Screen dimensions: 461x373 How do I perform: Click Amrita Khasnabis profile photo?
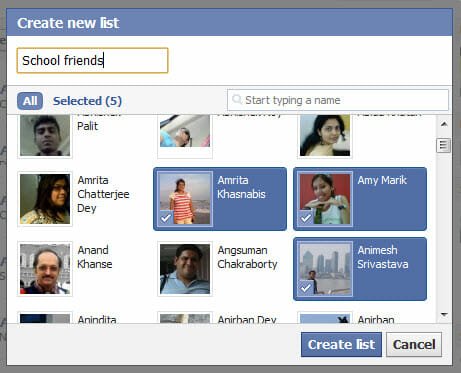(x=185, y=199)
